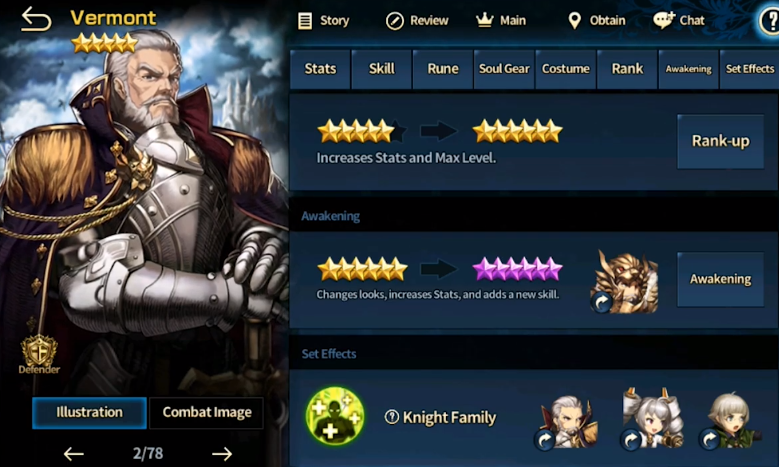Screen dimensions: 779x467
Task: Switch to Combat Image view
Action: pyautogui.click(x=207, y=412)
